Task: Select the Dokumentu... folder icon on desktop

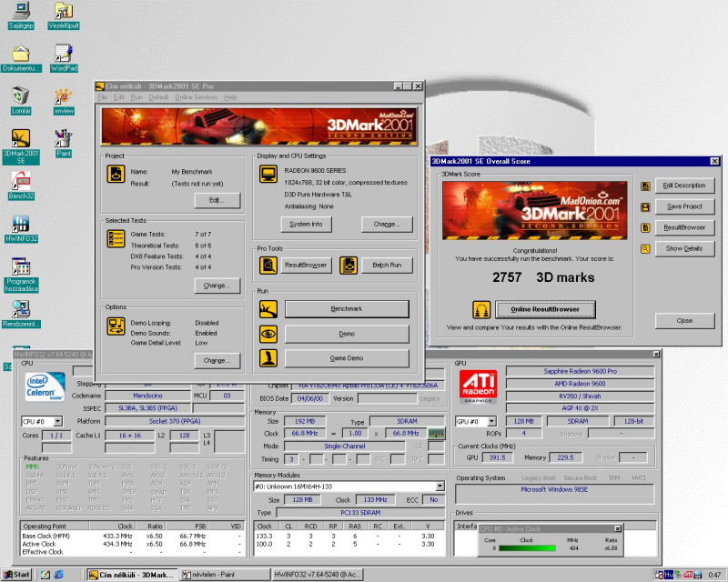Action: (21, 59)
